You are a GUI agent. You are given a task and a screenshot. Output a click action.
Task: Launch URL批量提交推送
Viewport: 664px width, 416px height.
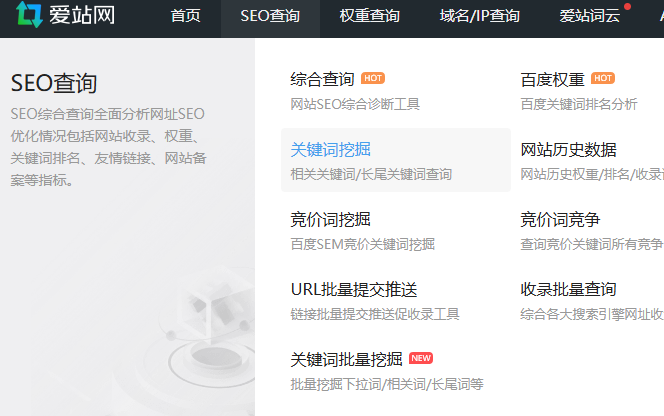tap(353, 290)
